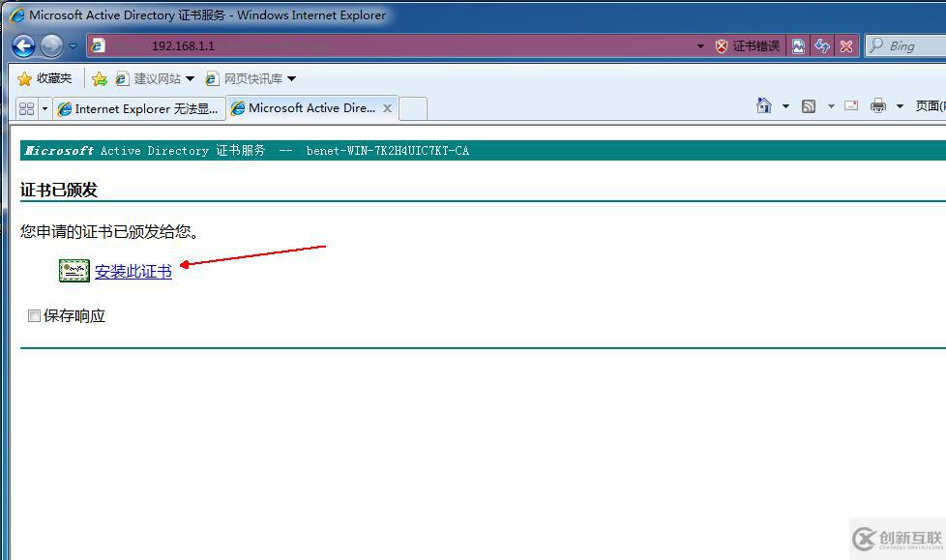Click the certificate error shield icon
946x560 pixels.
(721, 45)
